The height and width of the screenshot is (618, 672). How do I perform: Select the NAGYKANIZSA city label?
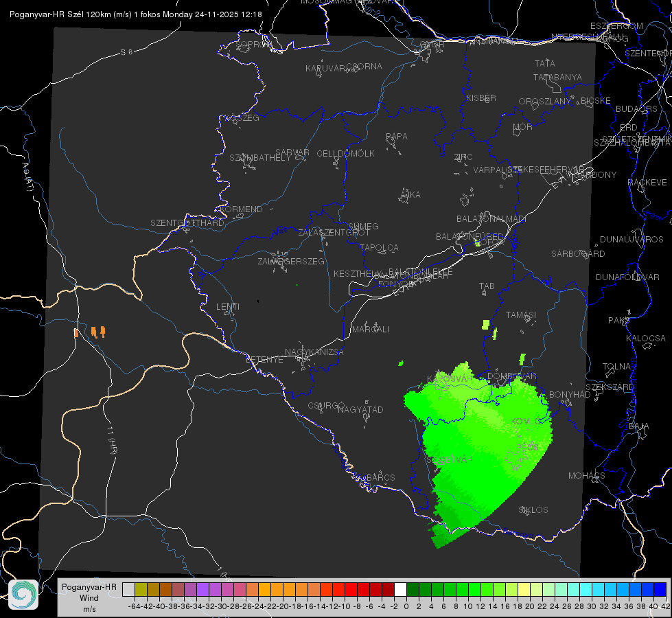click(314, 352)
